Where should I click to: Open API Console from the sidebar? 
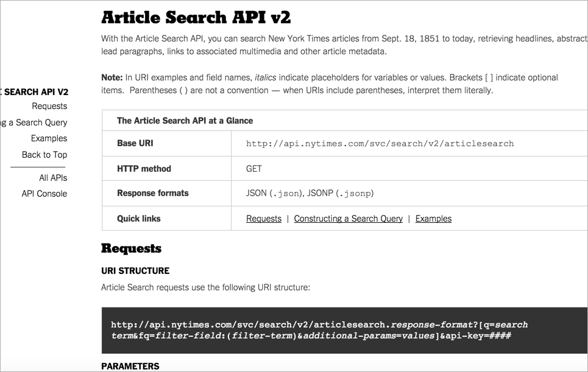(x=44, y=194)
